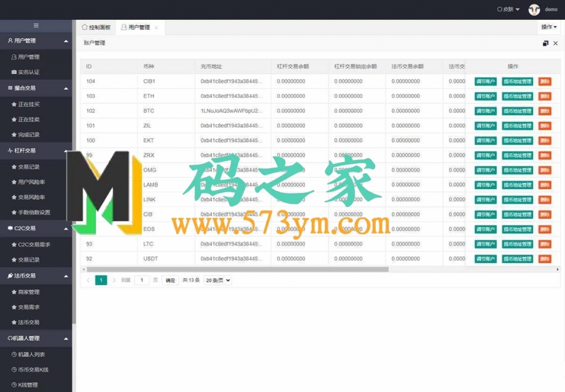Click the page number input field
565x392 pixels.
[x=142, y=280]
